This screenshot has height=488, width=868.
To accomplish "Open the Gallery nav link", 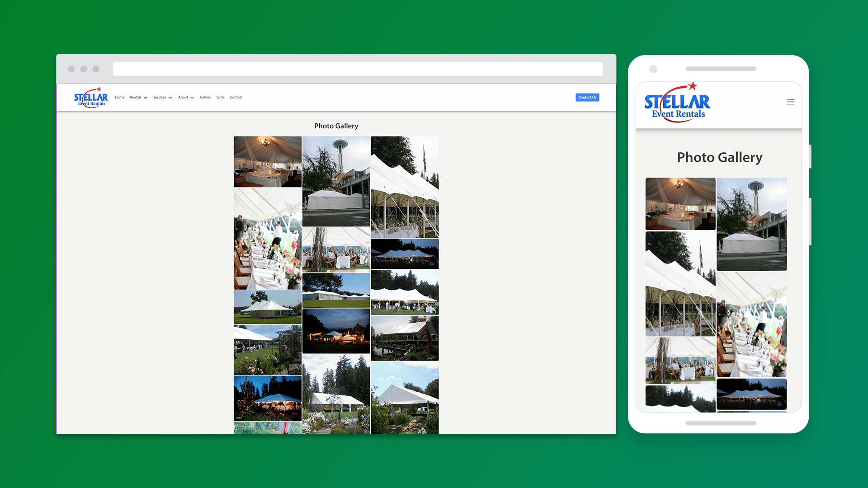I will 205,97.
